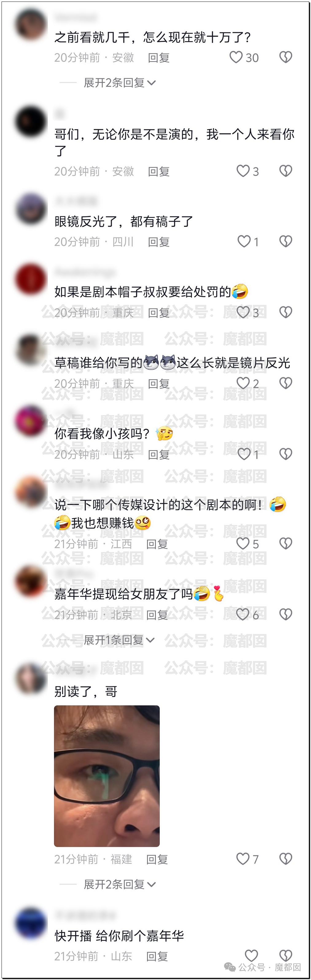Expand 2 replies under first comment
The image size is (311, 980).
(x=120, y=83)
